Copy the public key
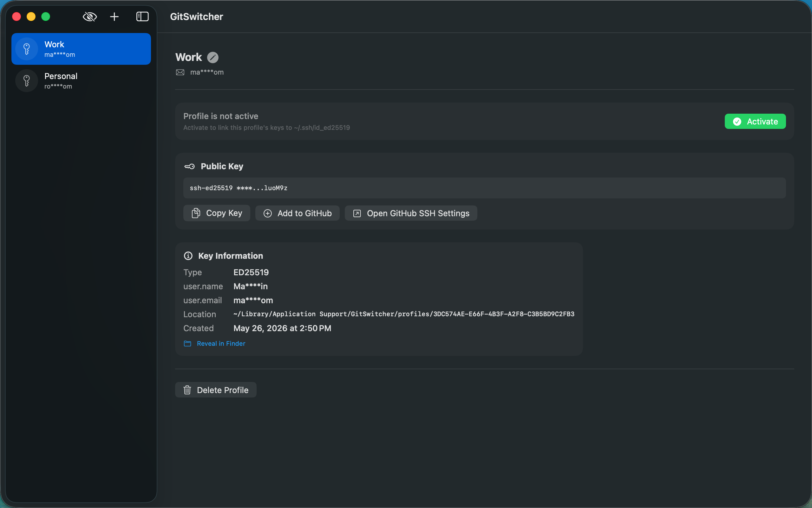Image resolution: width=812 pixels, height=508 pixels. [x=217, y=213]
